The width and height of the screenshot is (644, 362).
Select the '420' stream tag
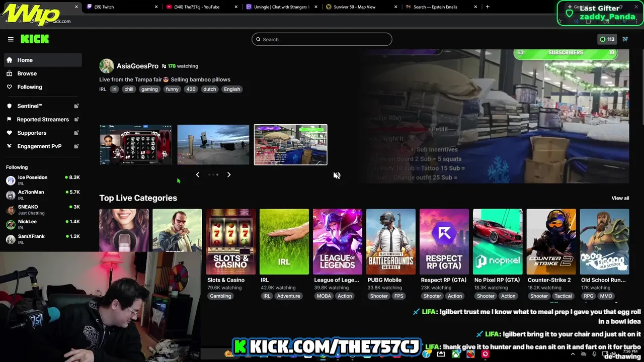[191, 89]
